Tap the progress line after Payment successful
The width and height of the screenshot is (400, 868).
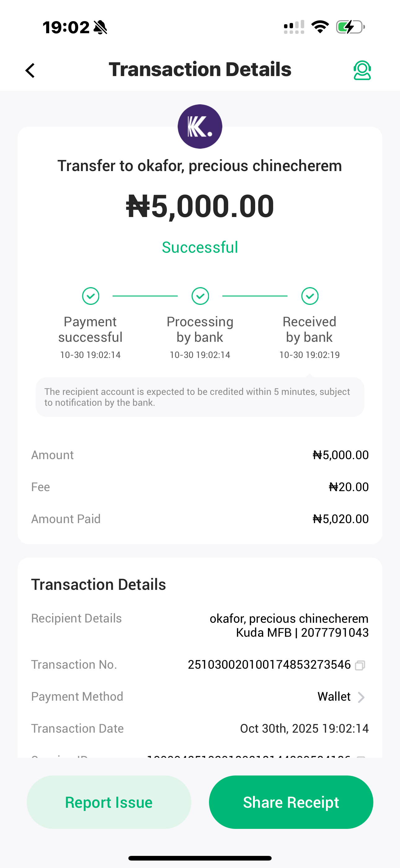coord(145,296)
